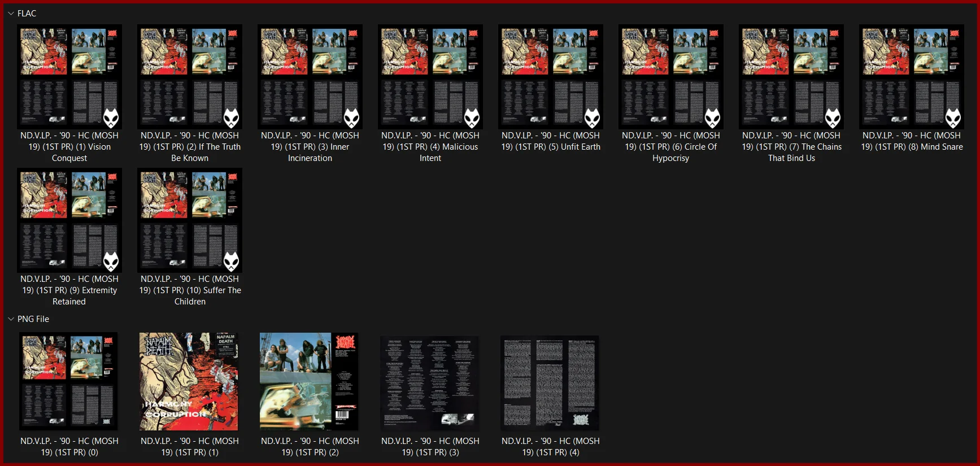Click file name ending '(5) Unfit Earth'
Screen dimensions: 980x466
click(551, 141)
